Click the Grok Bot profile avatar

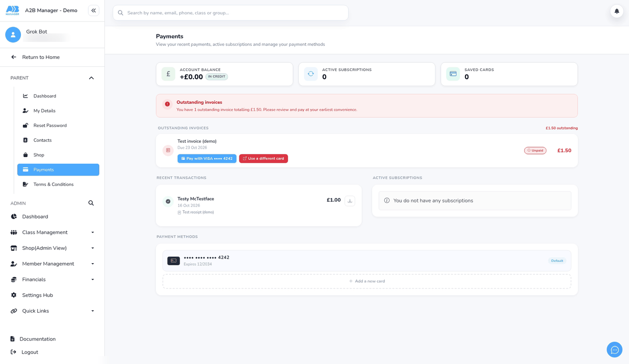(13, 35)
